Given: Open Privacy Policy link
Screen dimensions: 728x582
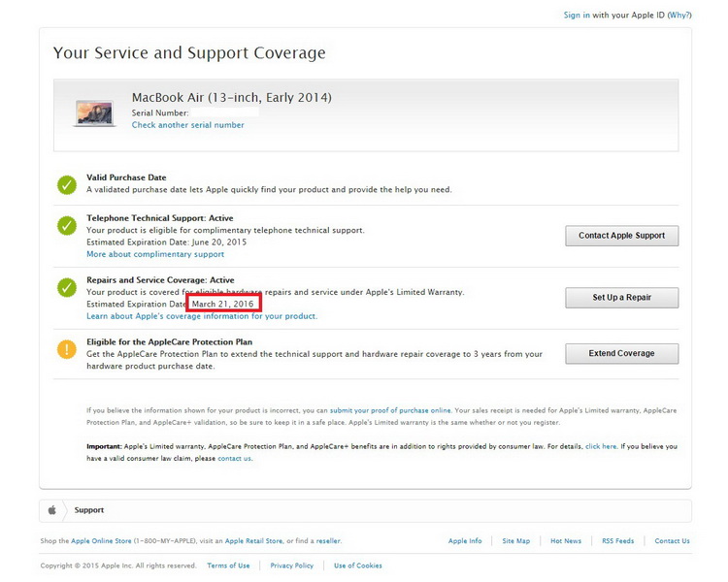Looking at the screenshot, I should coord(291,566).
